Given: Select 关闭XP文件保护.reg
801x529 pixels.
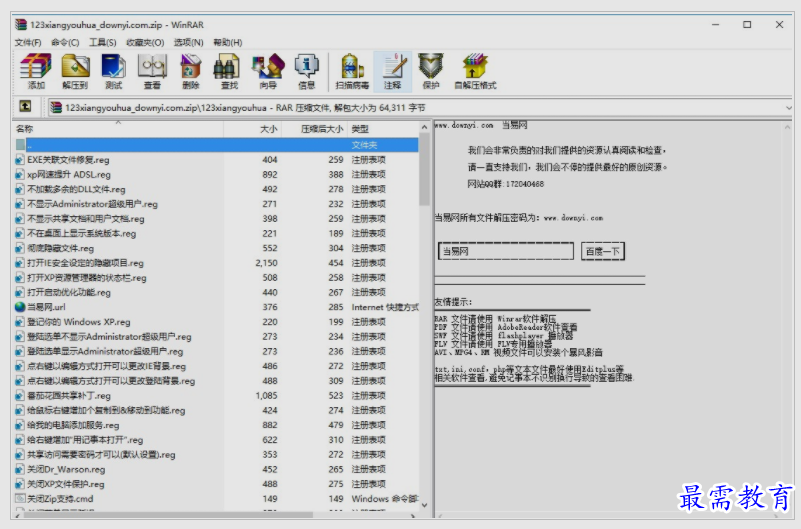Looking at the screenshot, I should click(65, 484).
